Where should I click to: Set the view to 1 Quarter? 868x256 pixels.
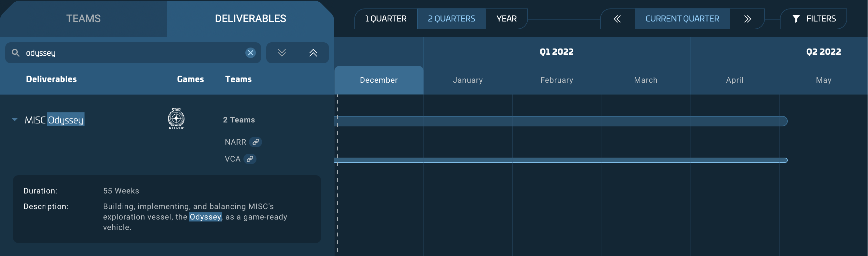point(385,19)
